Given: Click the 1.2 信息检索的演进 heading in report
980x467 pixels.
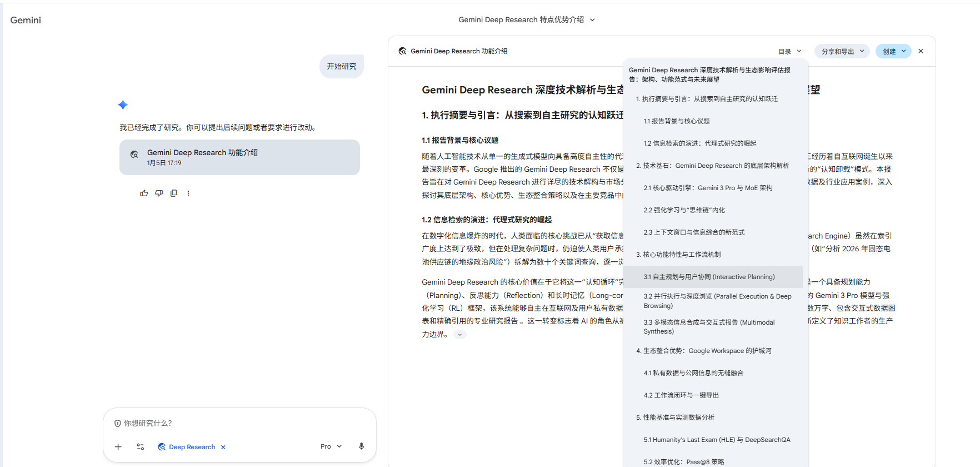Looking at the screenshot, I should 487,220.
